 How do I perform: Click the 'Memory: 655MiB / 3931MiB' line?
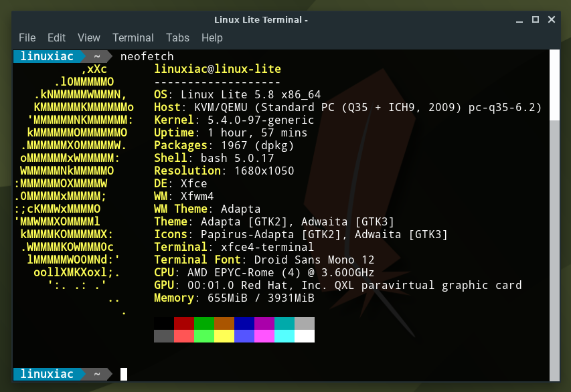pyautogui.click(x=234, y=298)
